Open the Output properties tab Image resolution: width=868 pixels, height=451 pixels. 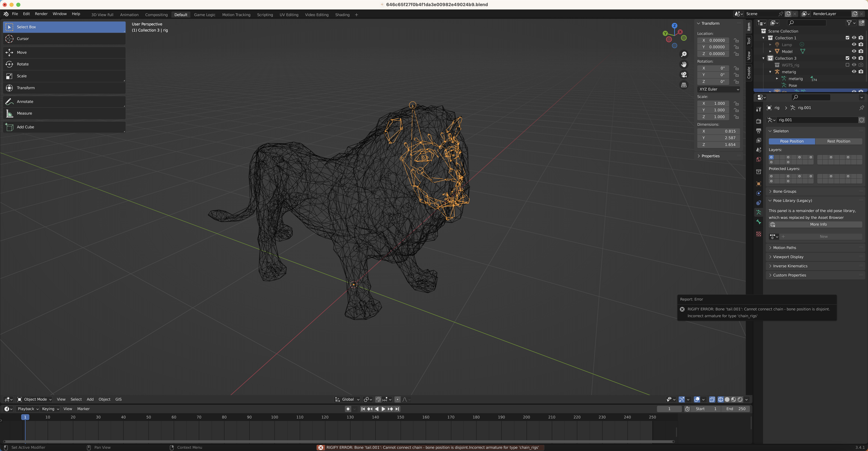(x=758, y=131)
